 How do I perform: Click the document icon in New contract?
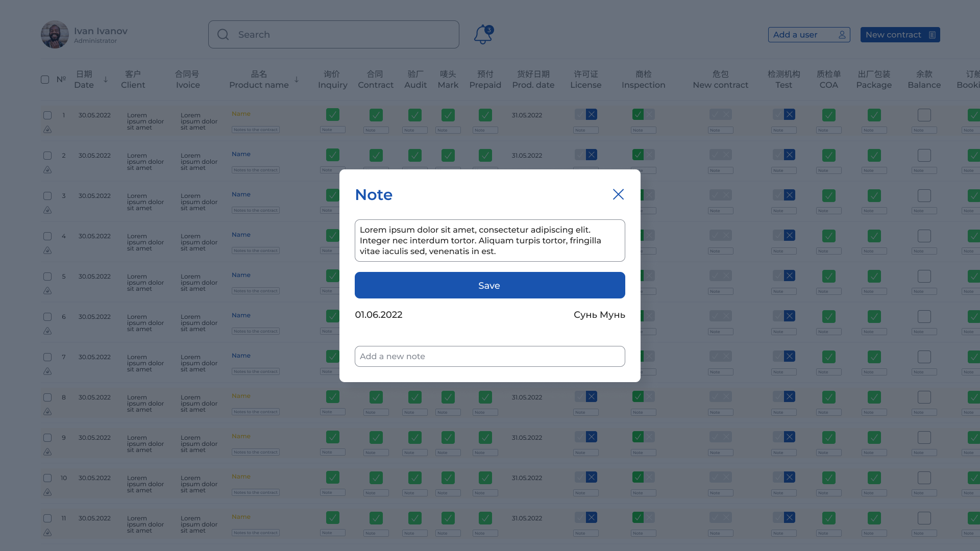pos(932,35)
